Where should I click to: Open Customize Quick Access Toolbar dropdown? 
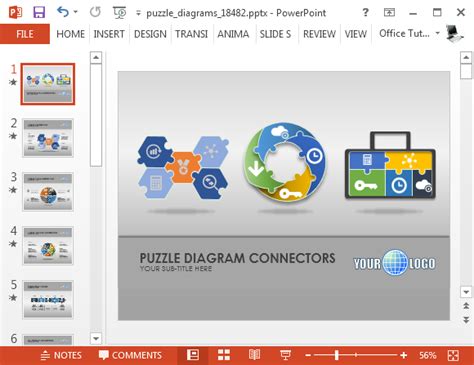138,13
